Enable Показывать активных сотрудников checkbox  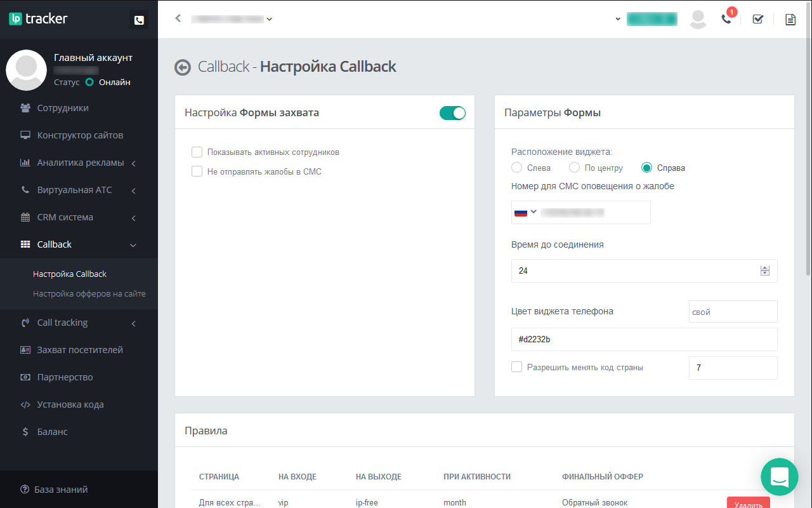[197, 152]
